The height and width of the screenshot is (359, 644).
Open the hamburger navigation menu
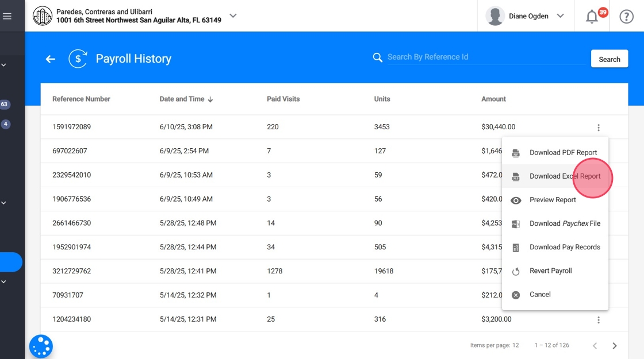tap(7, 16)
